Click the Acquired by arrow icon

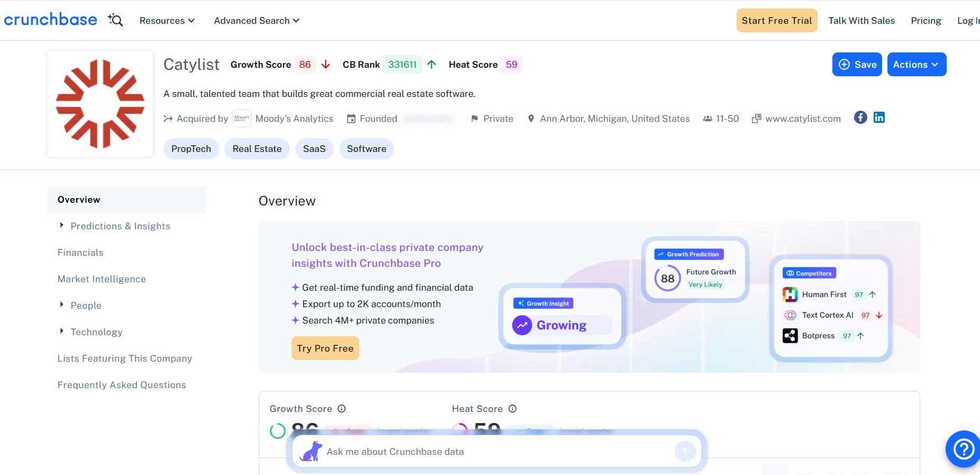point(168,119)
